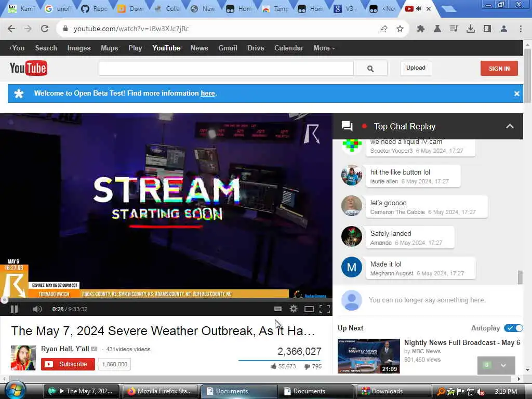Switch to the Colla browser tab
The width and height of the screenshot is (532, 399).
[x=167, y=9]
